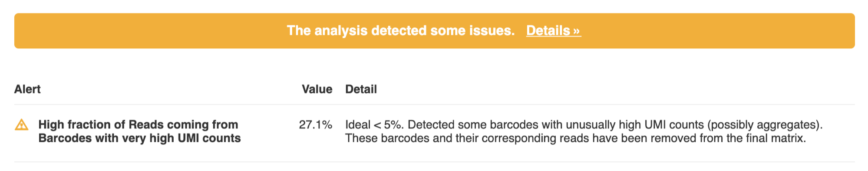Click 'Barcodes with very high UMI counts' line
This screenshot has width=868, height=171.
(139, 138)
